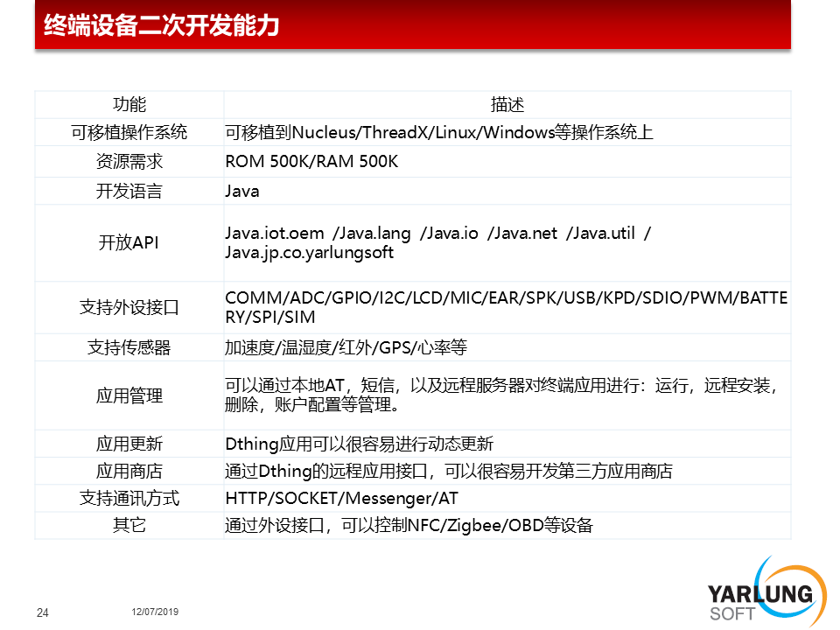
Task: Click the 可以通过本地AT description text
Action: click(500, 395)
